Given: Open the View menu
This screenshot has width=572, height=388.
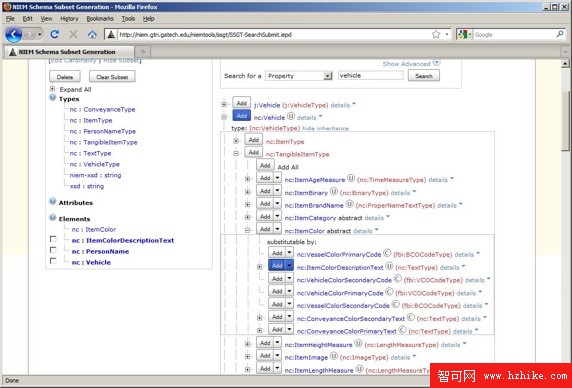Looking at the screenshot, I should coord(46,19).
